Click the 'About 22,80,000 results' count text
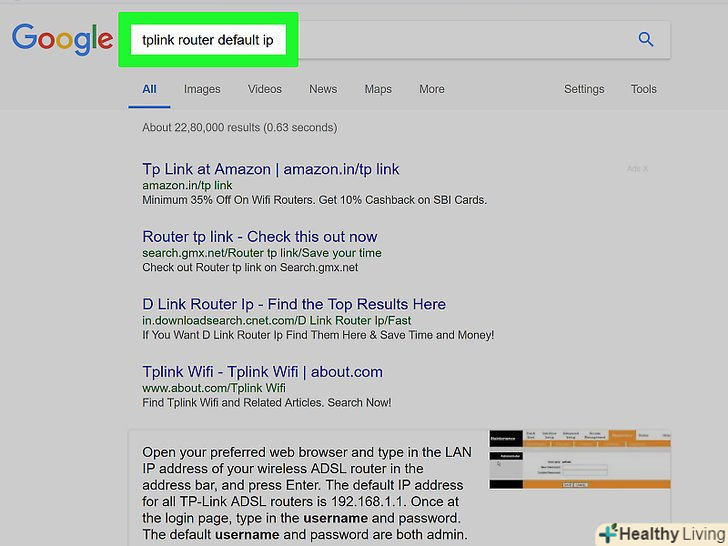 pos(240,128)
